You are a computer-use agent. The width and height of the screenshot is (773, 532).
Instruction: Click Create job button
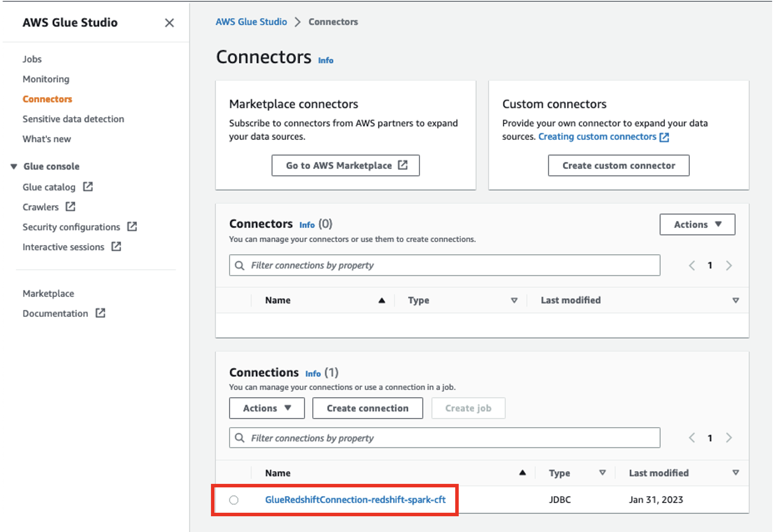tap(468, 408)
